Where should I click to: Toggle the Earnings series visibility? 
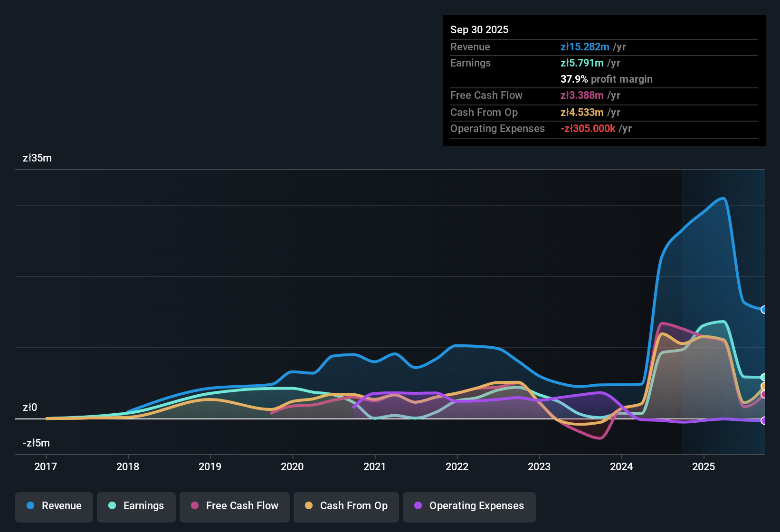136,506
